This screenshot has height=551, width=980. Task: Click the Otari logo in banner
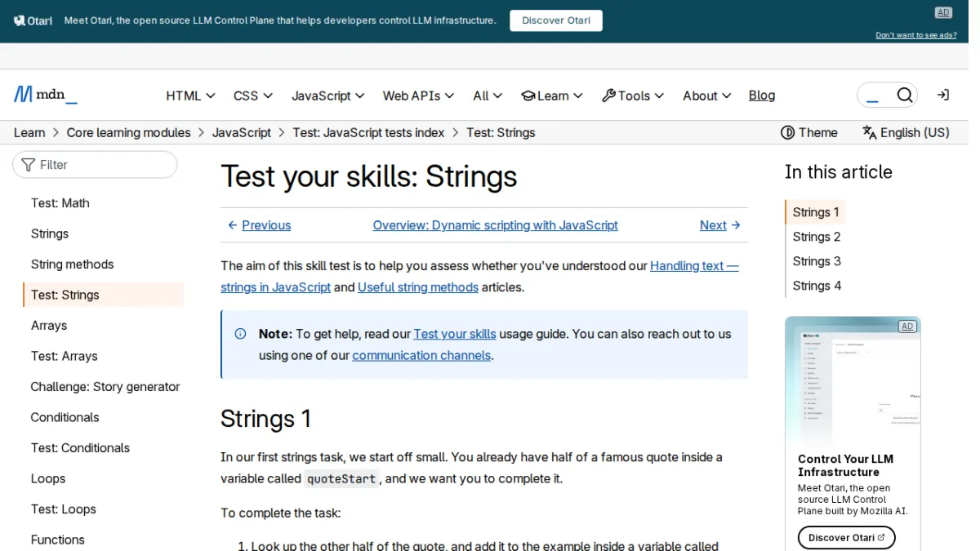33,20
